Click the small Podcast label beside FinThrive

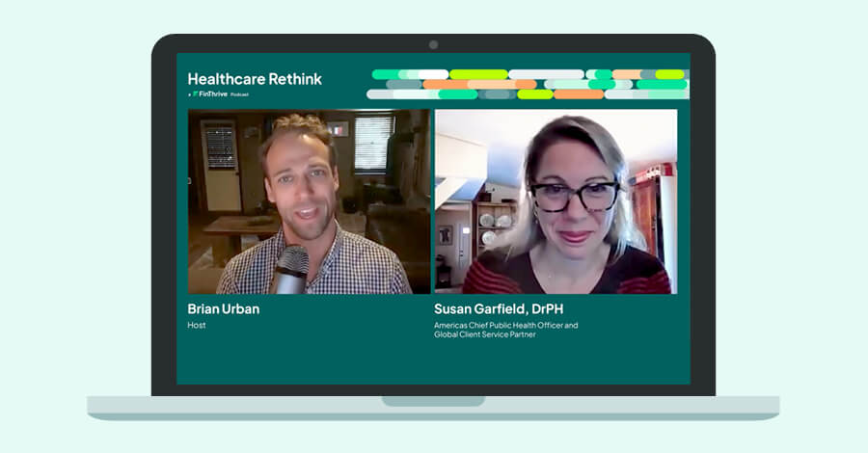(x=239, y=94)
